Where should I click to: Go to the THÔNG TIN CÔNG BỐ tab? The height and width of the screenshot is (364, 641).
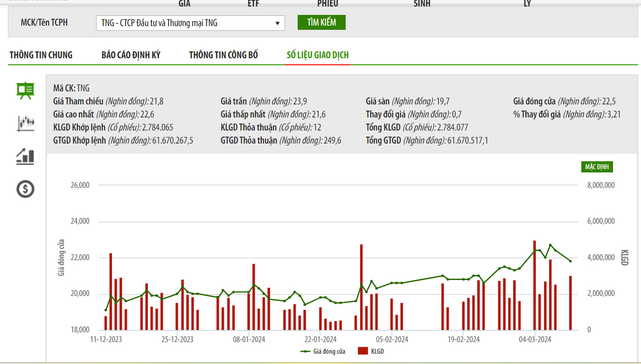coord(223,55)
